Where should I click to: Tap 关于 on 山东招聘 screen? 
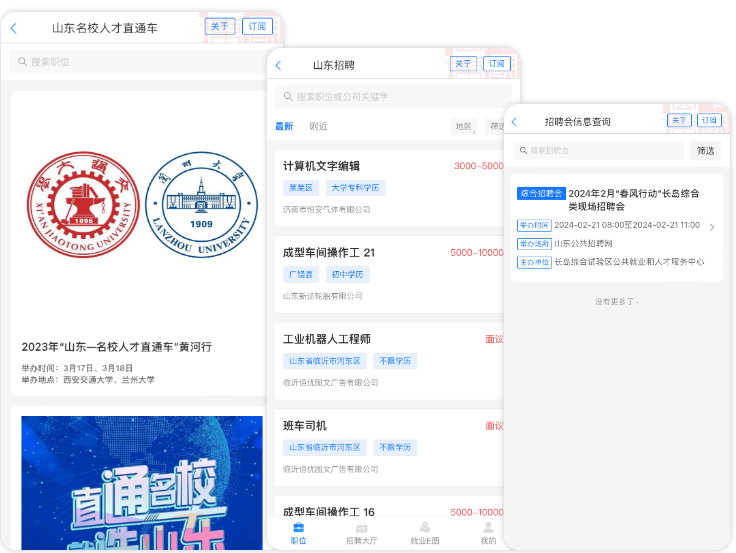(x=463, y=63)
